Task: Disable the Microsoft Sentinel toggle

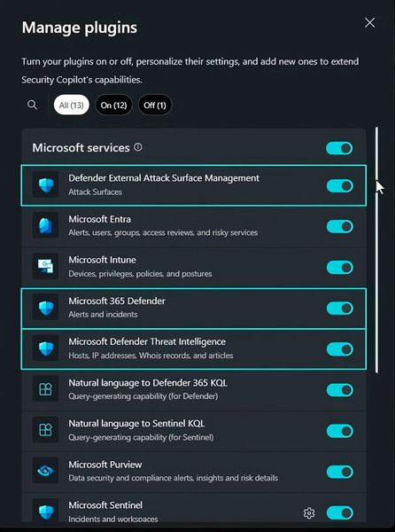Action: pyautogui.click(x=340, y=512)
